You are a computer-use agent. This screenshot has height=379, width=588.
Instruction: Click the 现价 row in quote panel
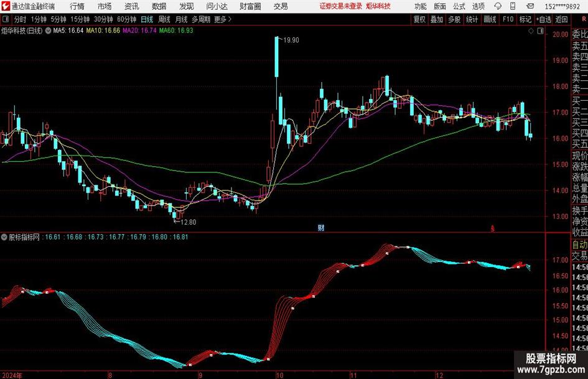click(x=580, y=156)
